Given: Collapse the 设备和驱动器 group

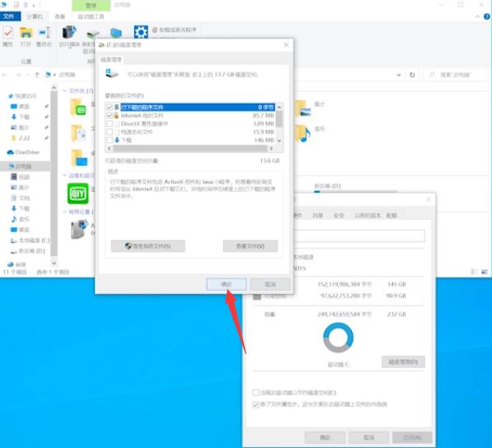Looking at the screenshot, I should click(64, 175).
